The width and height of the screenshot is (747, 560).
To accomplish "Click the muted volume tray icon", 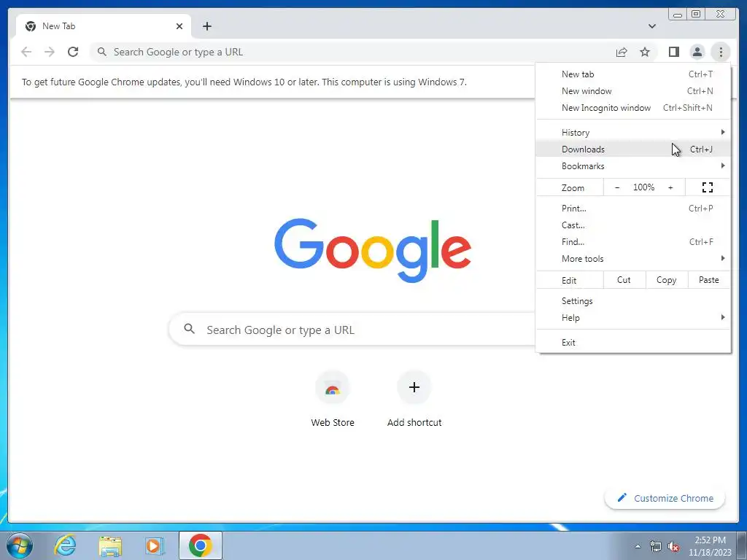I will point(673,546).
